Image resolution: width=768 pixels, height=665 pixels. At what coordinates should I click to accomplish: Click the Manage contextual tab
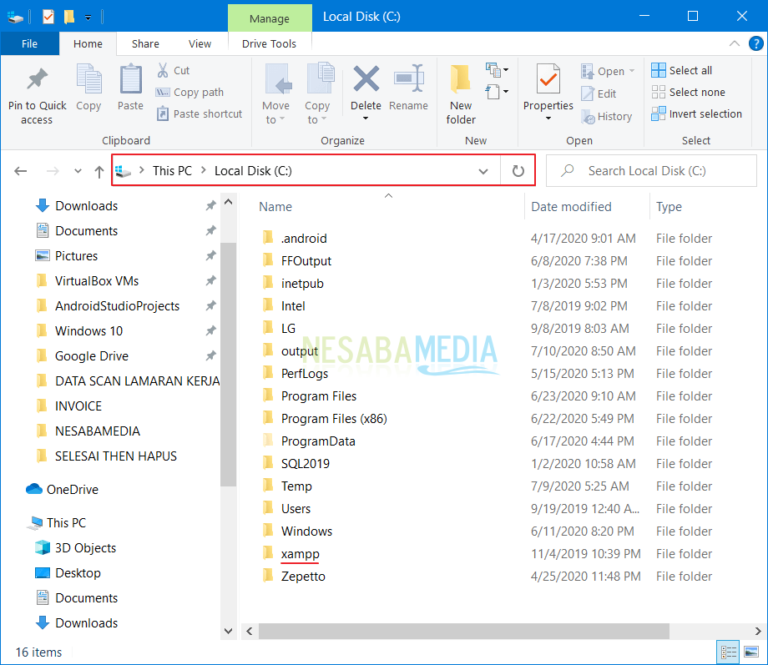pos(269,19)
